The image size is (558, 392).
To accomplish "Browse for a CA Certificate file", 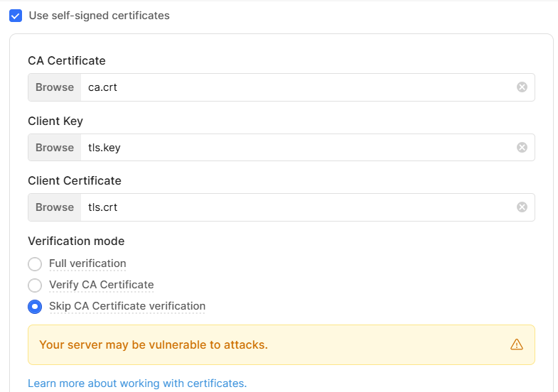I will (55, 87).
